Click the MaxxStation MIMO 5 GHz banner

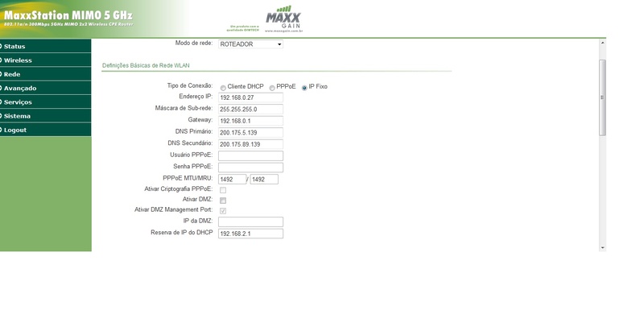68,18
